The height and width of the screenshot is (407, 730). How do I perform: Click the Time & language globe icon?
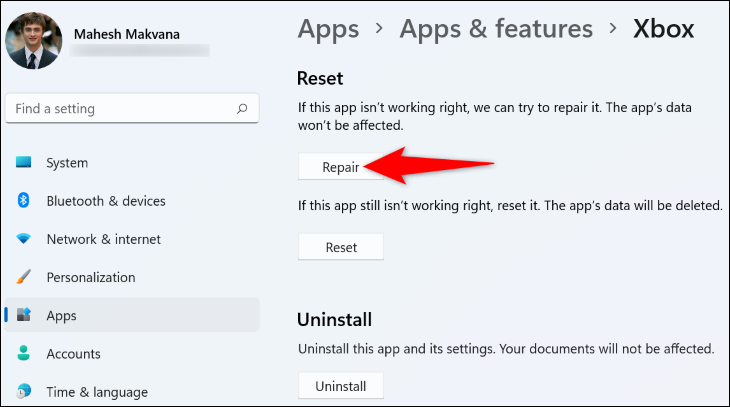(x=23, y=391)
